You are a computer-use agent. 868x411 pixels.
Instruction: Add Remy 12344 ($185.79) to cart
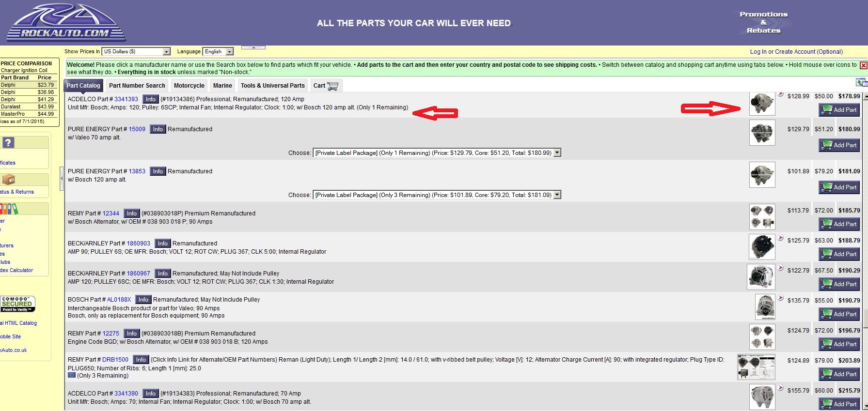point(840,224)
